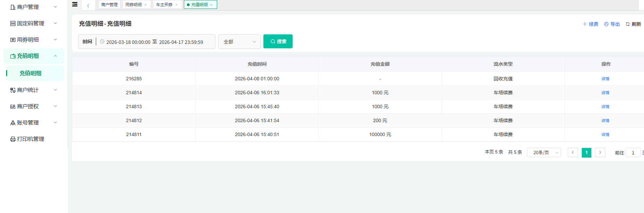Click the 2026-04-06 15:45:40 time cell

click(x=257, y=106)
